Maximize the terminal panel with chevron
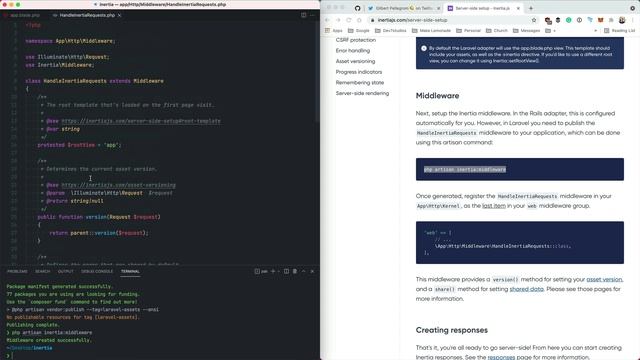Screen dimensions: 640x360 [303, 271]
